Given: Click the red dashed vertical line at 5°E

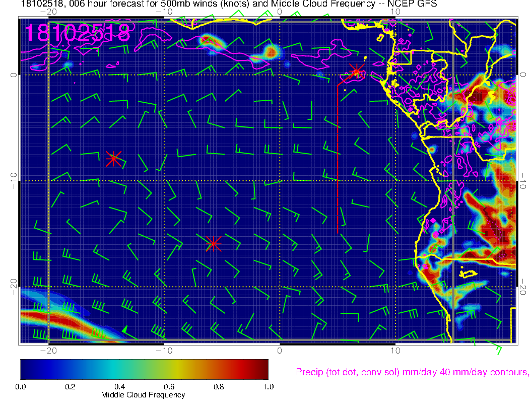Looking at the screenshot, I should point(338,161).
